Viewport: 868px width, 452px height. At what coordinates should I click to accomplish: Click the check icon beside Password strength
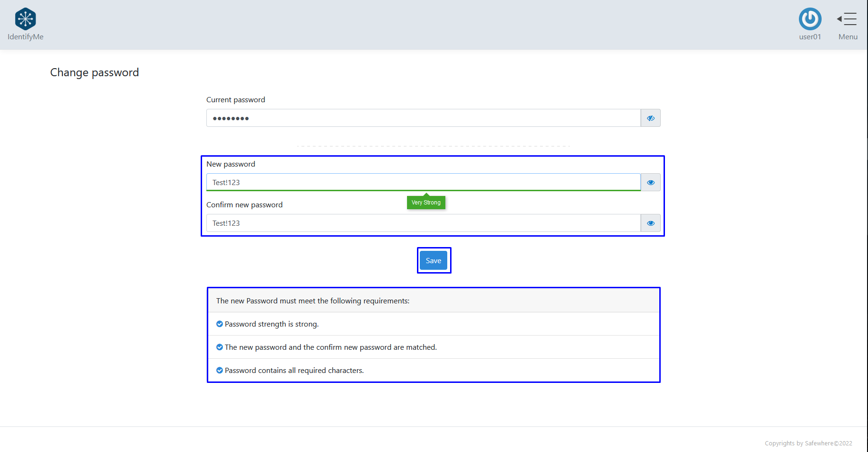220,324
